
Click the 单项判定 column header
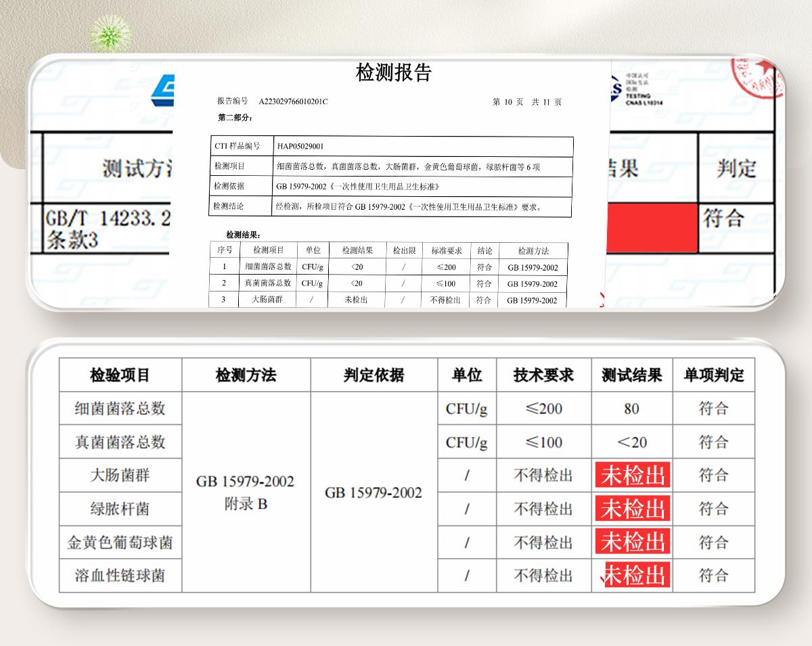[x=713, y=375]
